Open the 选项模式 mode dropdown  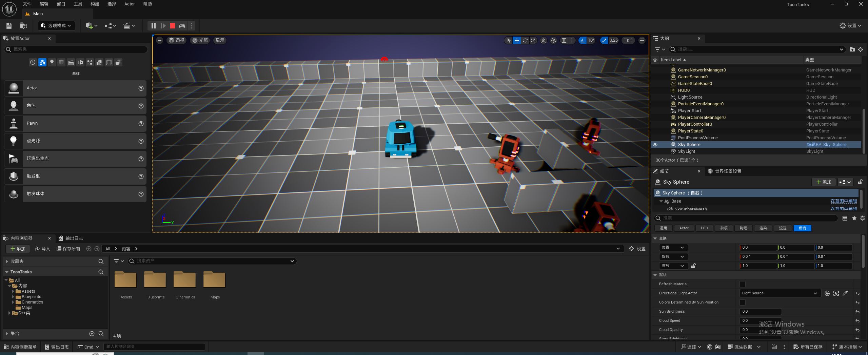click(56, 26)
